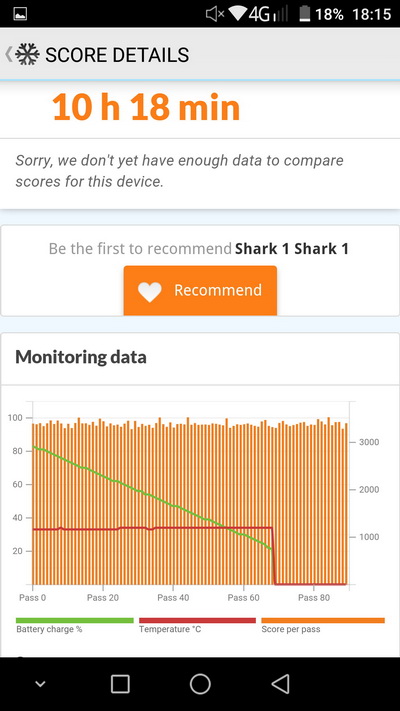Image resolution: width=400 pixels, height=711 pixels.
Task: Tap the Android back triangle button
Action: tap(280, 684)
